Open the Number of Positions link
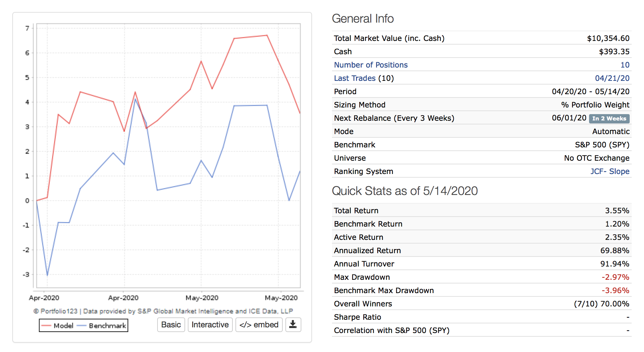The image size is (644, 352). pyautogui.click(x=371, y=65)
